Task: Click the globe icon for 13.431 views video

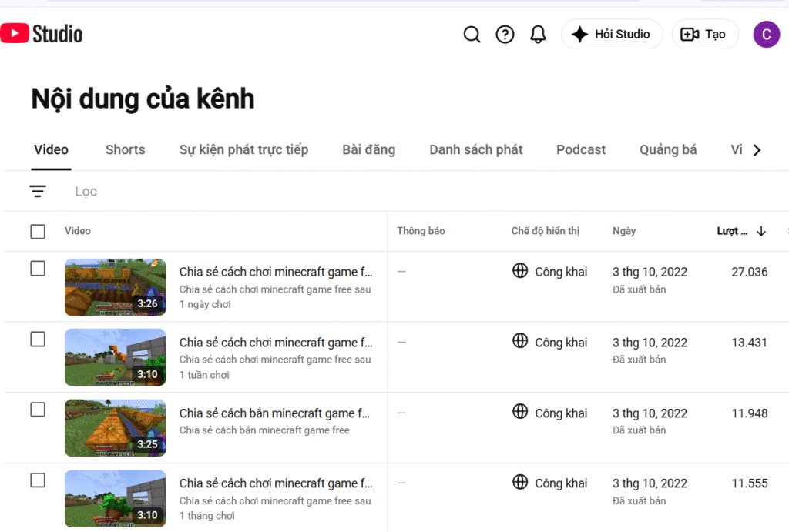Action: click(x=520, y=341)
